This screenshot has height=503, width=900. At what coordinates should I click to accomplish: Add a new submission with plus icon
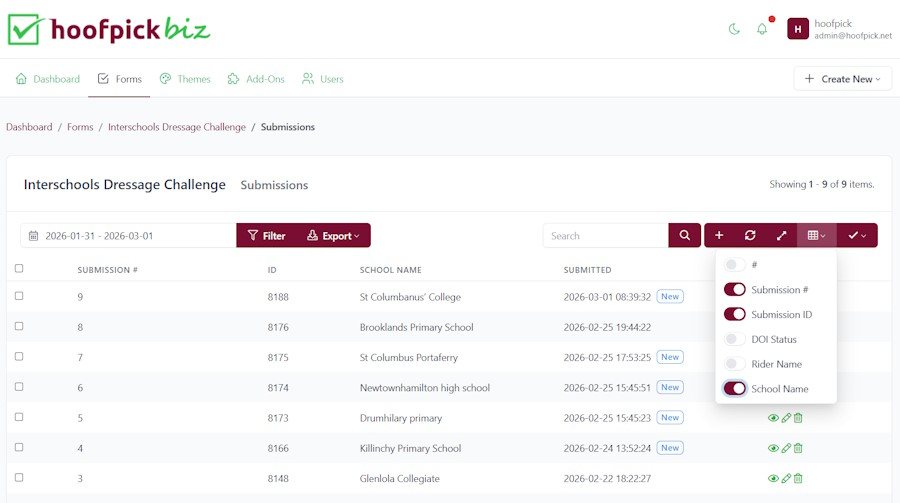pos(719,235)
